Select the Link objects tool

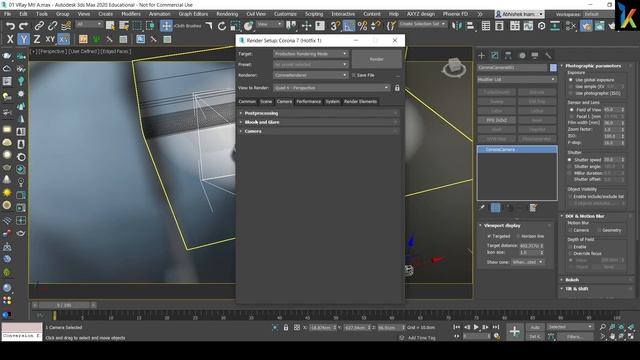[x=39, y=26]
